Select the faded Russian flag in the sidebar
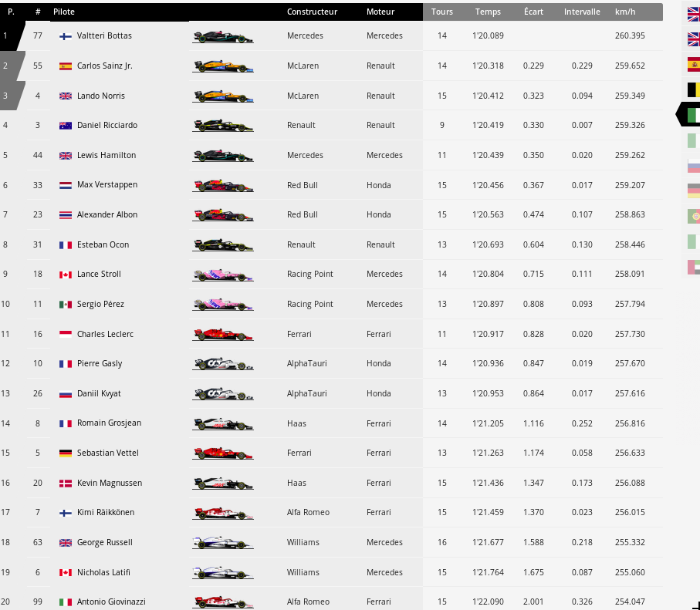The height and width of the screenshot is (610, 700). pos(693,166)
